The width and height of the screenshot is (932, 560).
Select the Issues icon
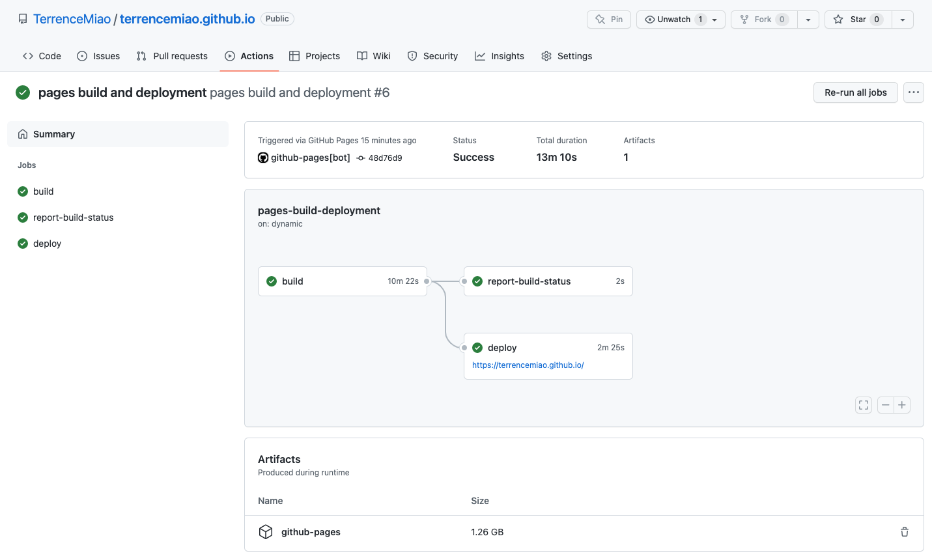pyautogui.click(x=83, y=56)
